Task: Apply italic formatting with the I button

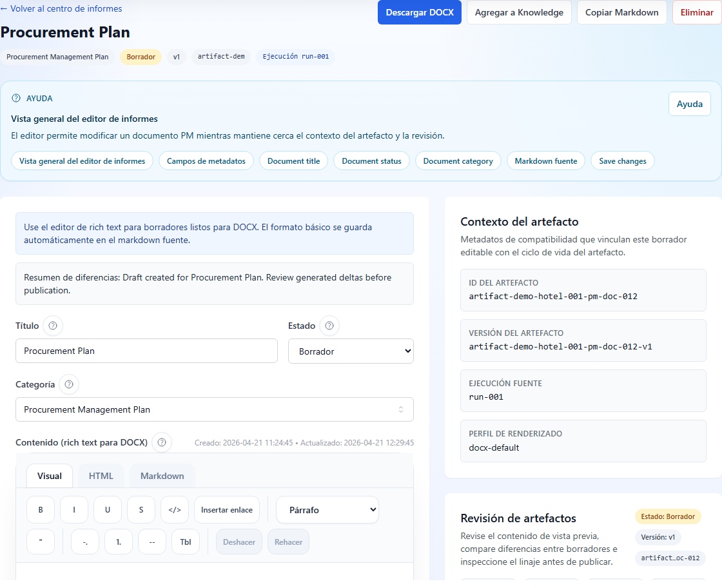Action: point(74,509)
